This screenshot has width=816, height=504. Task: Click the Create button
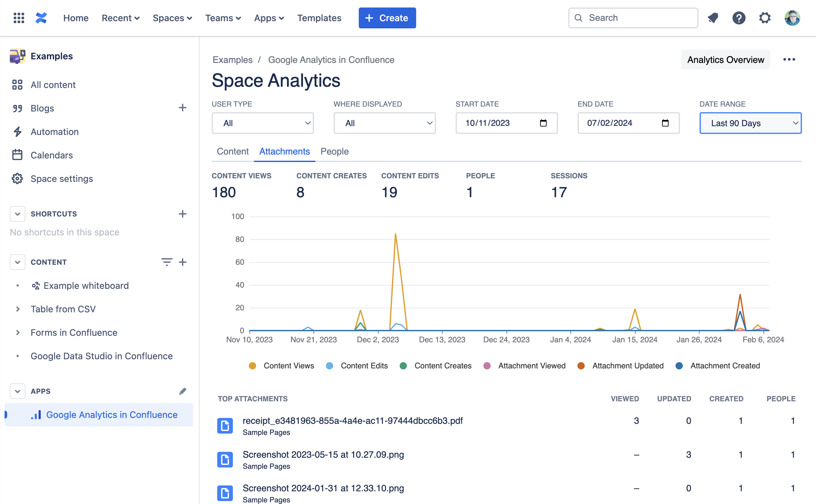pos(387,18)
